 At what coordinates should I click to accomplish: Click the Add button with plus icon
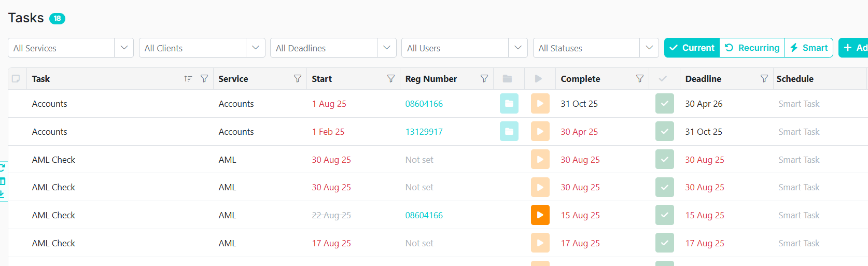tap(854, 48)
